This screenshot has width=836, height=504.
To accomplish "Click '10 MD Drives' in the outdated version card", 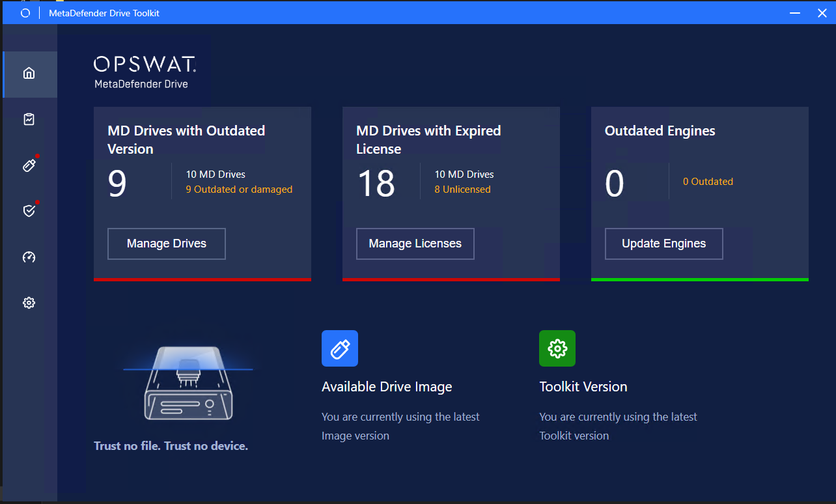I will (x=216, y=175).
